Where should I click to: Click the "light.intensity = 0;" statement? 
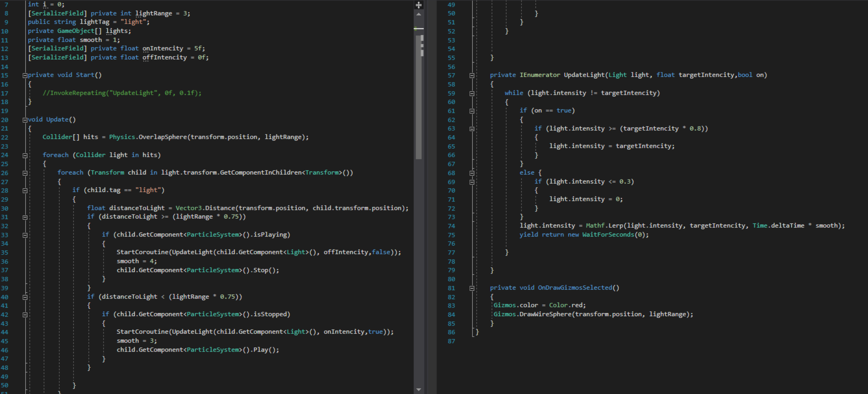tap(586, 199)
